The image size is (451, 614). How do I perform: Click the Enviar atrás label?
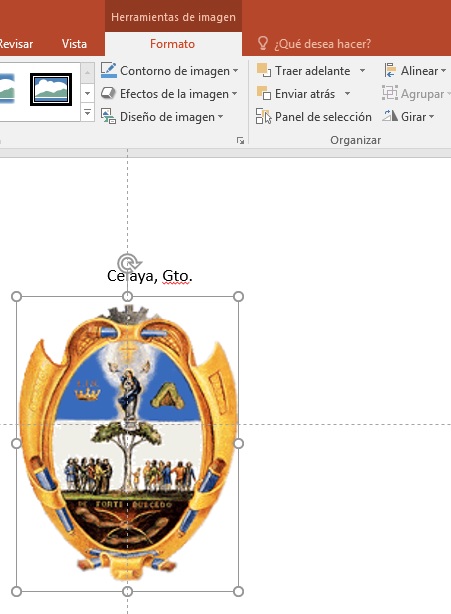pos(305,94)
